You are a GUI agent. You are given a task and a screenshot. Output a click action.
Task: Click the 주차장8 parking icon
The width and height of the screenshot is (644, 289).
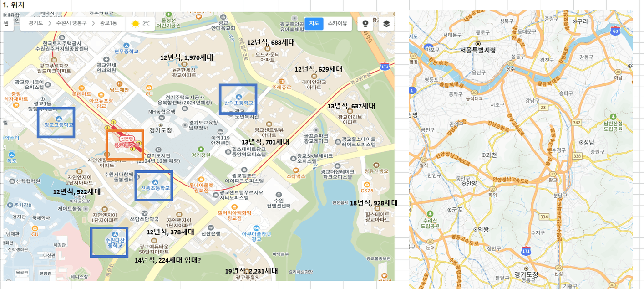(10, 205)
